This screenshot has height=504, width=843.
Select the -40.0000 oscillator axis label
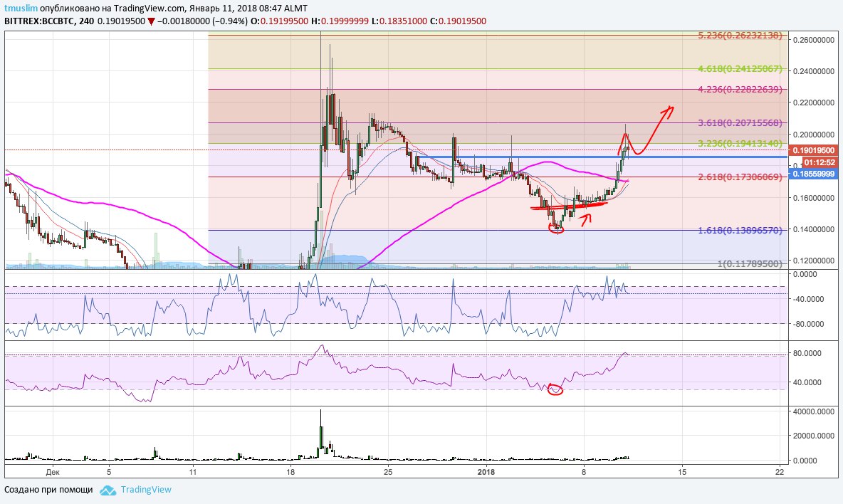pyautogui.click(x=809, y=299)
